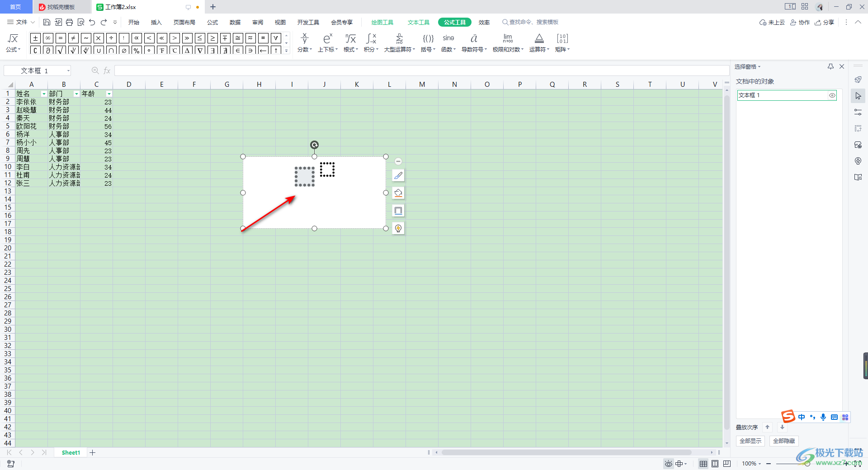The image size is (868, 470).
Task: Switch to normal view in status bar
Action: [703, 464]
